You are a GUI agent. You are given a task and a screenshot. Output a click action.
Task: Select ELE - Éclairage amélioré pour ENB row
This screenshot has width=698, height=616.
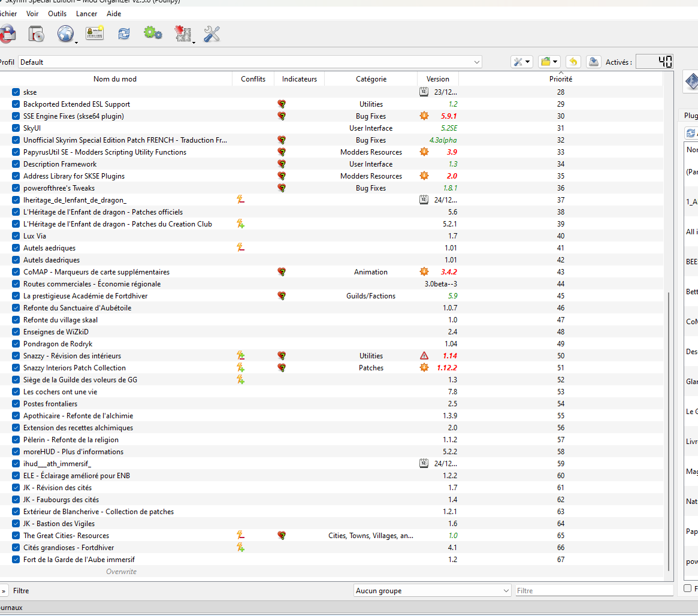tap(331, 475)
